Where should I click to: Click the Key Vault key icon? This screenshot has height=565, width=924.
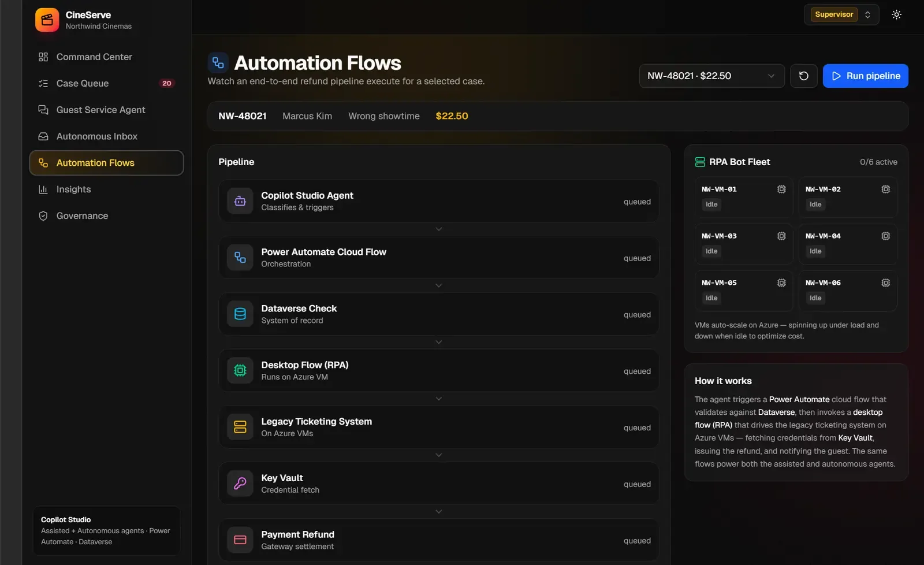pos(240,484)
